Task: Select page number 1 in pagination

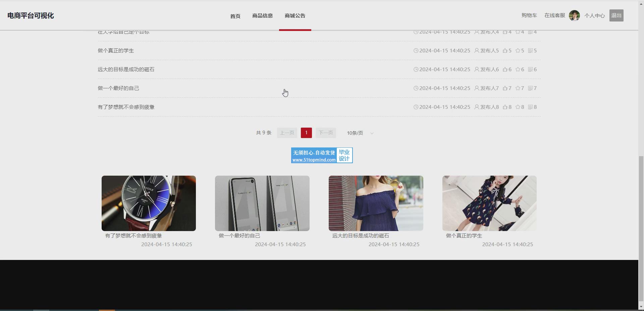Action: 306,133
